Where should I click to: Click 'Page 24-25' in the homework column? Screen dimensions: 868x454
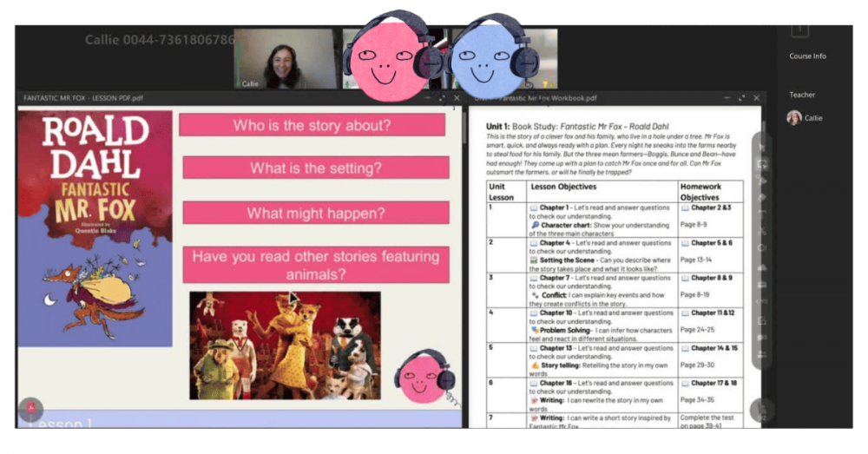click(x=697, y=330)
